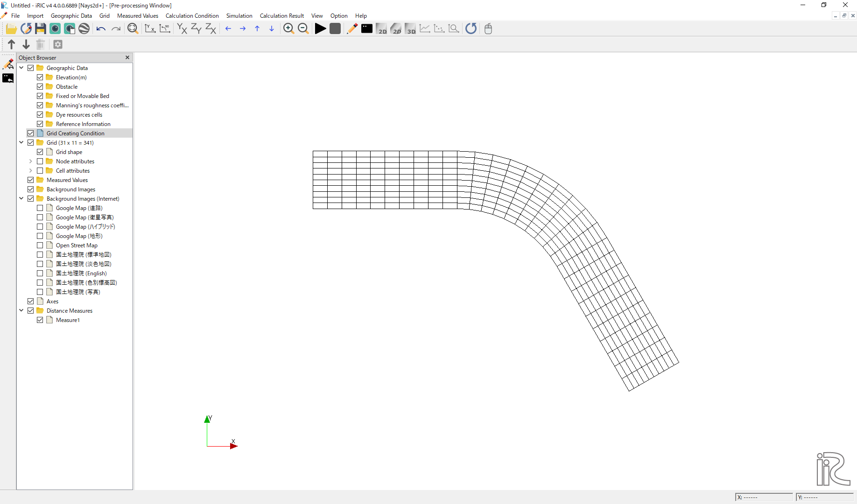
Task: Click the mouse hint icon
Action: 488,29
